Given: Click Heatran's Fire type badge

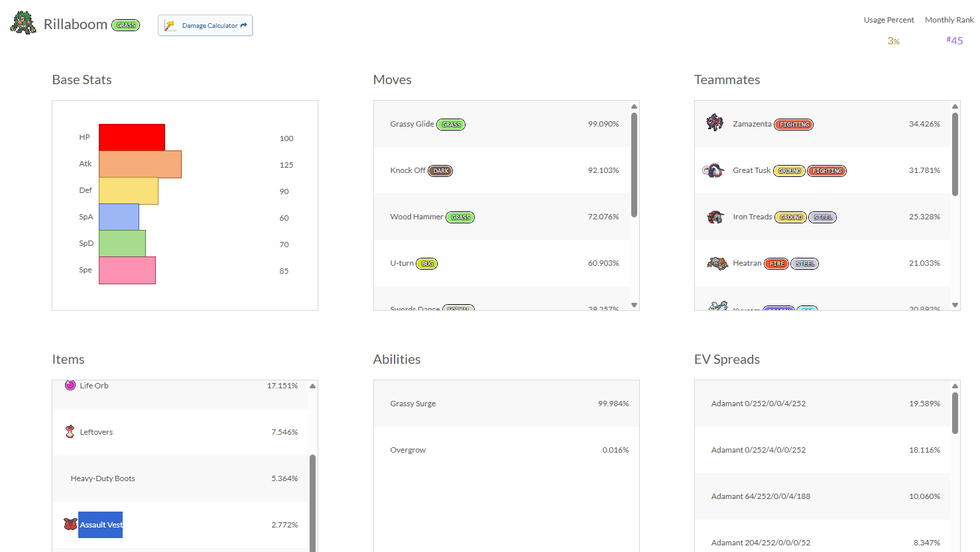Looking at the screenshot, I should tap(776, 264).
